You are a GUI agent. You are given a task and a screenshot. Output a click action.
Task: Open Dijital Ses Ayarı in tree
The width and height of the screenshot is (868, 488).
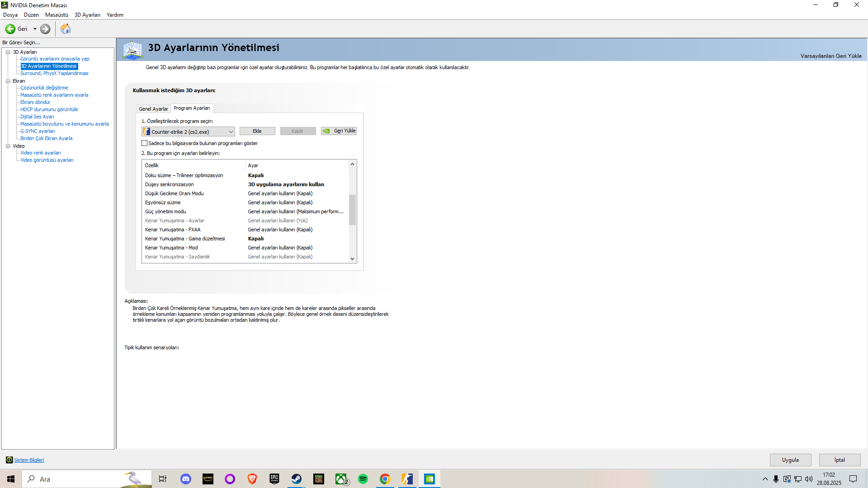[x=37, y=117]
